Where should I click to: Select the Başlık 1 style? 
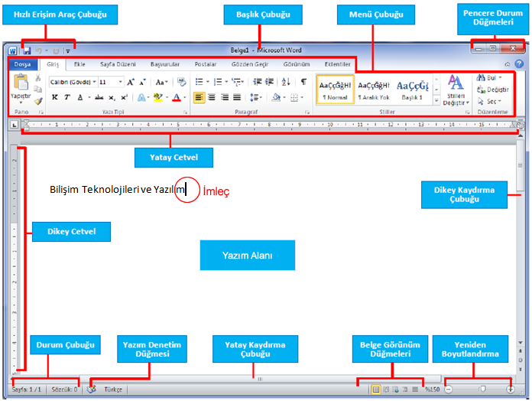[411, 90]
